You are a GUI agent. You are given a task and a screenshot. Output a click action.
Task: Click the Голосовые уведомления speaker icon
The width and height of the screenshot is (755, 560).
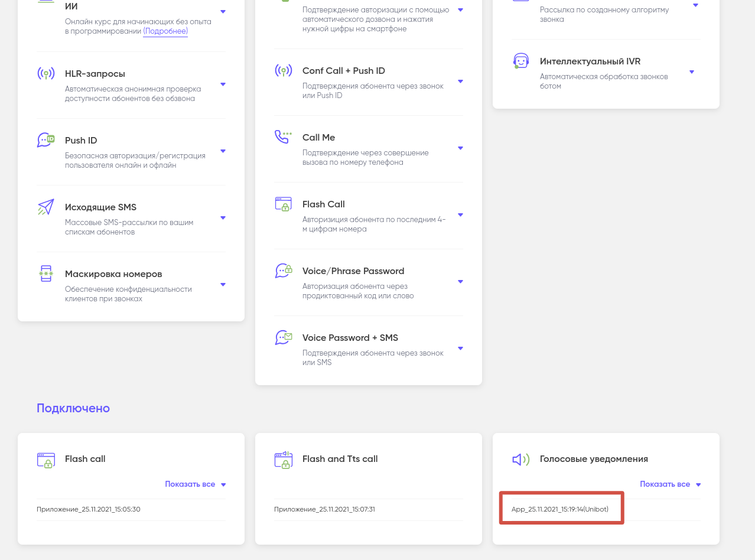520,460
